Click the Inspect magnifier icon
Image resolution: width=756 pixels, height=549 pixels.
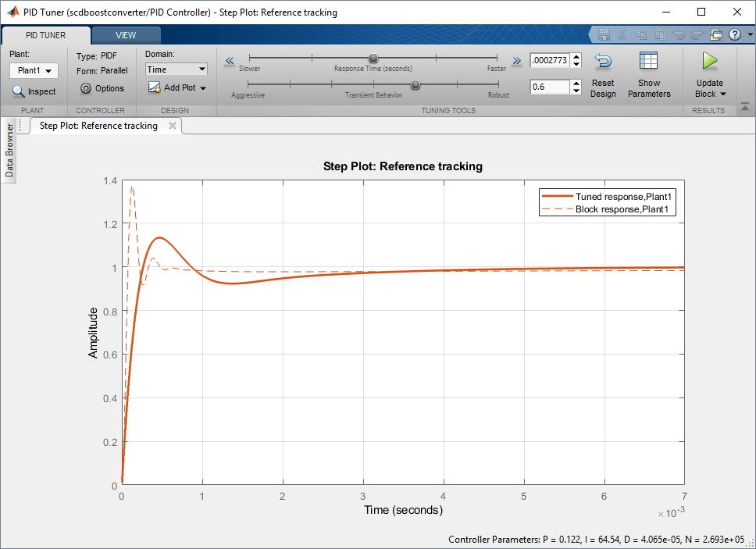[x=19, y=91]
